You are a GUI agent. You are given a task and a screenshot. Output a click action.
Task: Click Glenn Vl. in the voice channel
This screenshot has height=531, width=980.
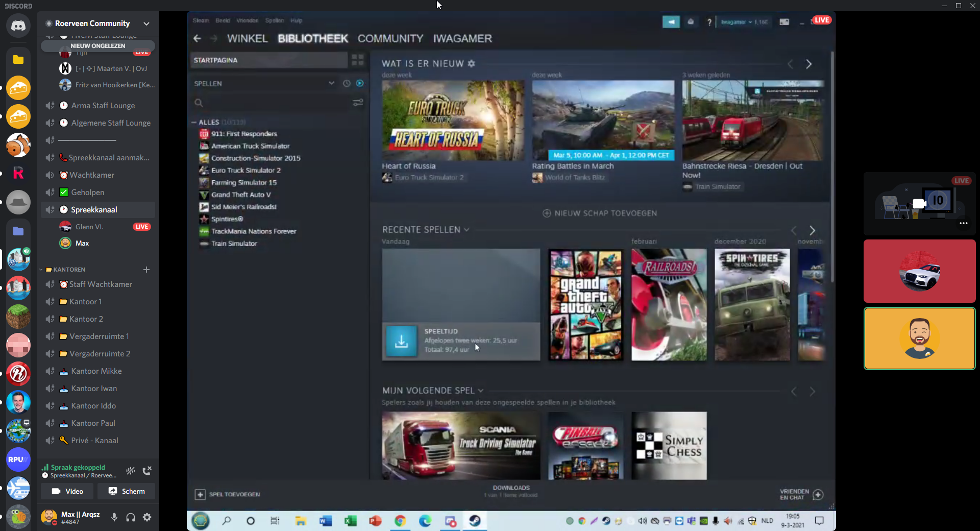point(89,227)
